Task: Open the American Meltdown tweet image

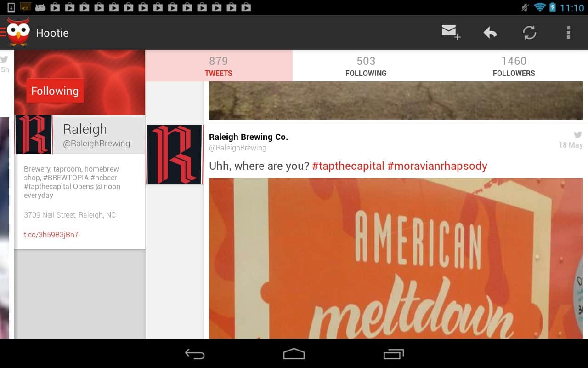Action: [x=395, y=258]
